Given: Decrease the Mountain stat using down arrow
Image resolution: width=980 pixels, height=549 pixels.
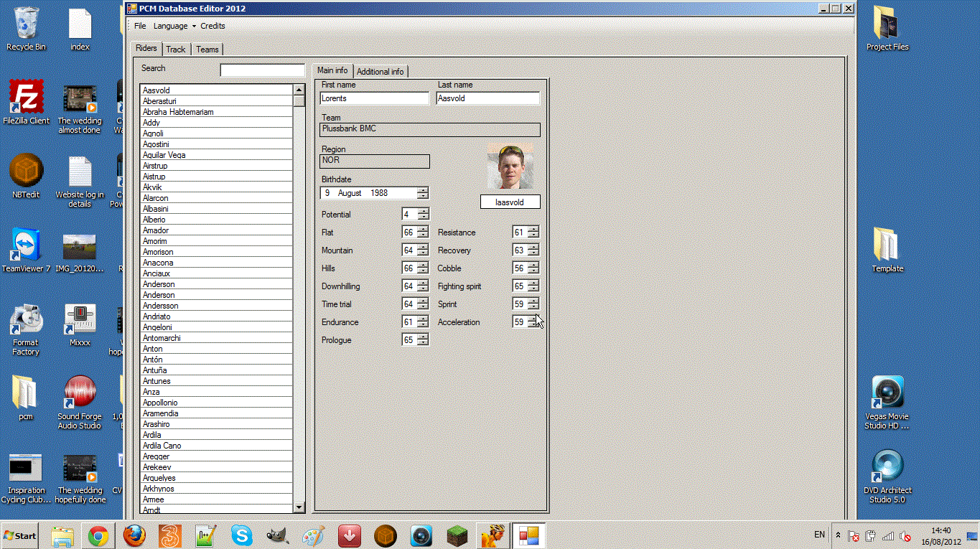Looking at the screenshot, I should click(423, 253).
